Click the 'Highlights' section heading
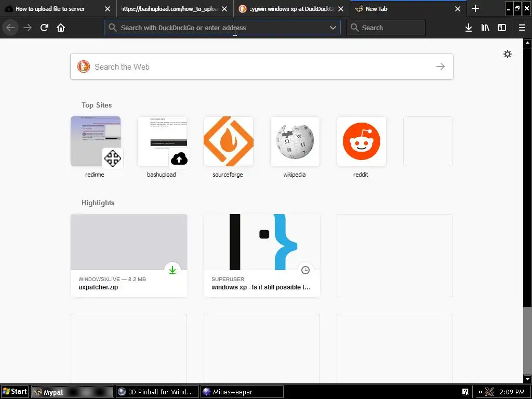The height and width of the screenshot is (399, 532). tap(98, 203)
